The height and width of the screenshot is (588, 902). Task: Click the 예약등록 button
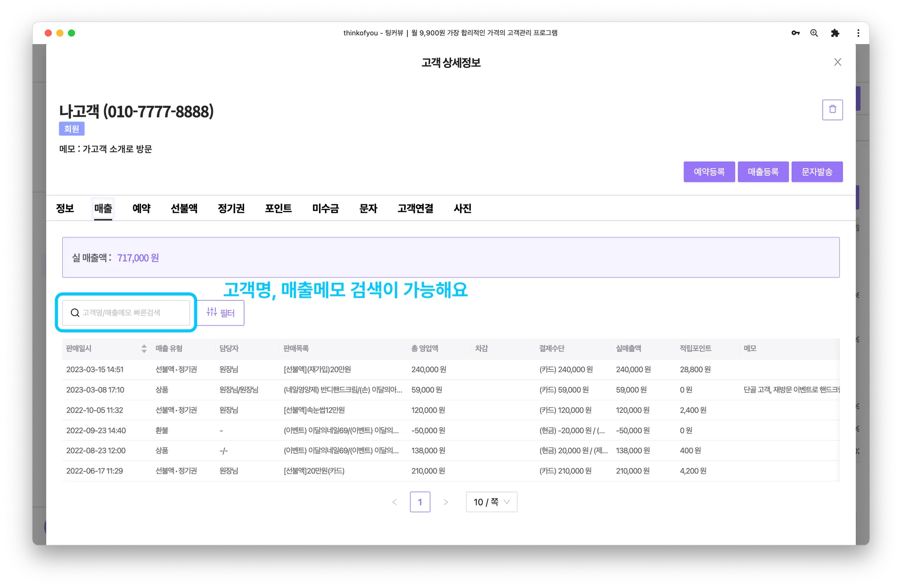(709, 172)
